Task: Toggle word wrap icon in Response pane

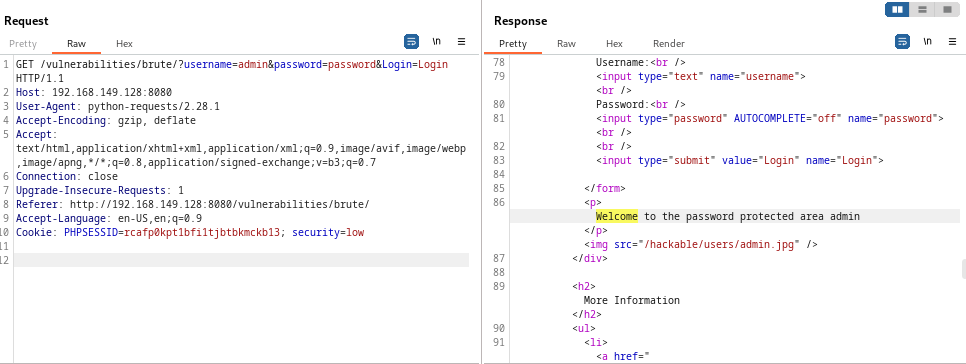Action: pos(902,42)
